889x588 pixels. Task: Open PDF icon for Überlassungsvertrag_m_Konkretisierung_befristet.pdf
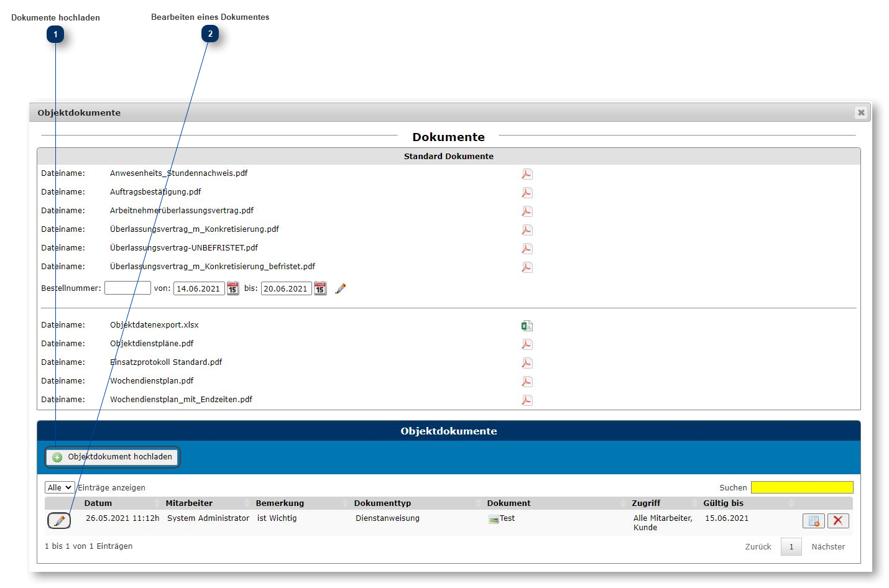pos(527,267)
